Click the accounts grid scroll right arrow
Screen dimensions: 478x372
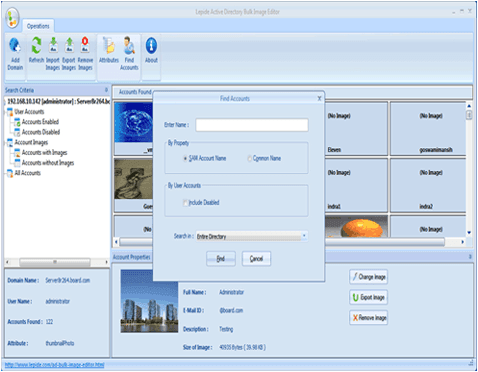[462, 242]
